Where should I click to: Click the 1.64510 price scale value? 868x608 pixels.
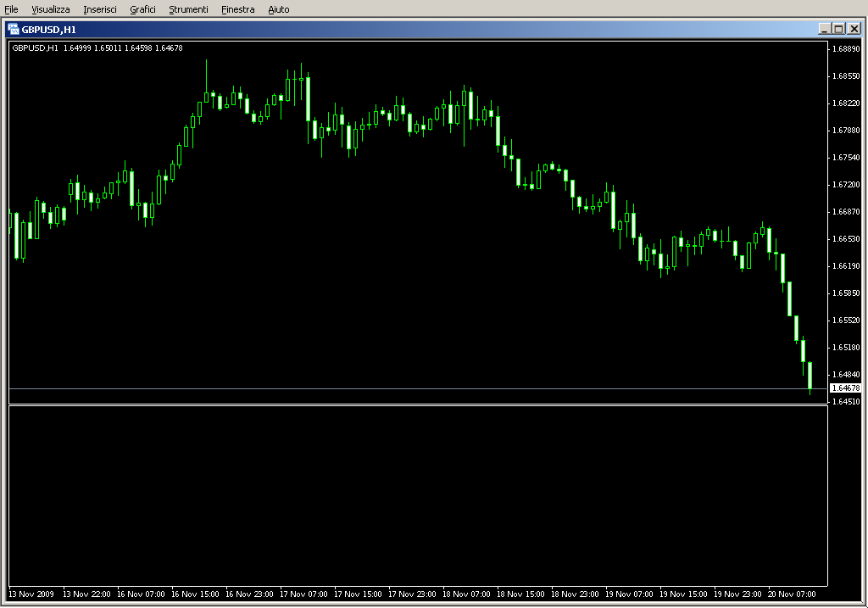coord(847,401)
